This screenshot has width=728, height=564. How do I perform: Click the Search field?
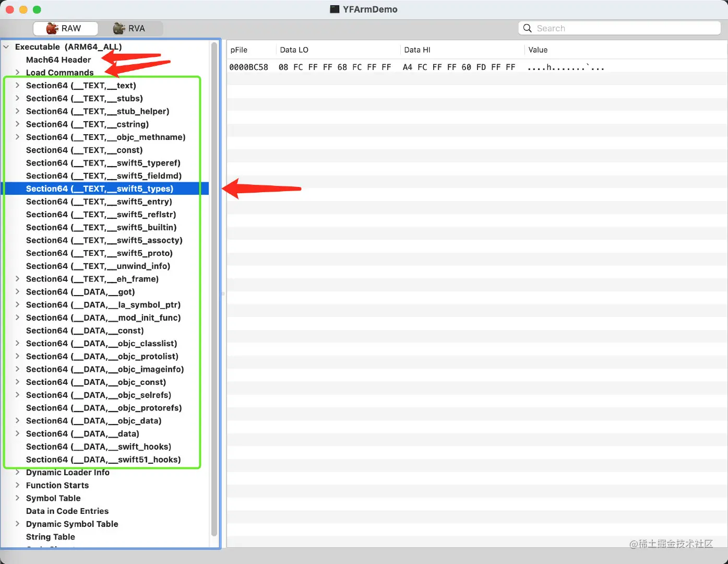pos(619,28)
